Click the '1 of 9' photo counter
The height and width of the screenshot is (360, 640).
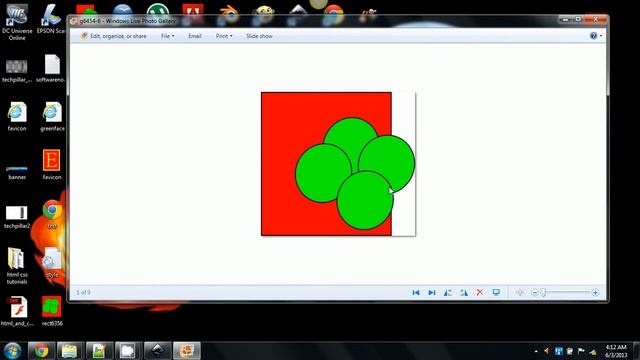(x=83, y=292)
